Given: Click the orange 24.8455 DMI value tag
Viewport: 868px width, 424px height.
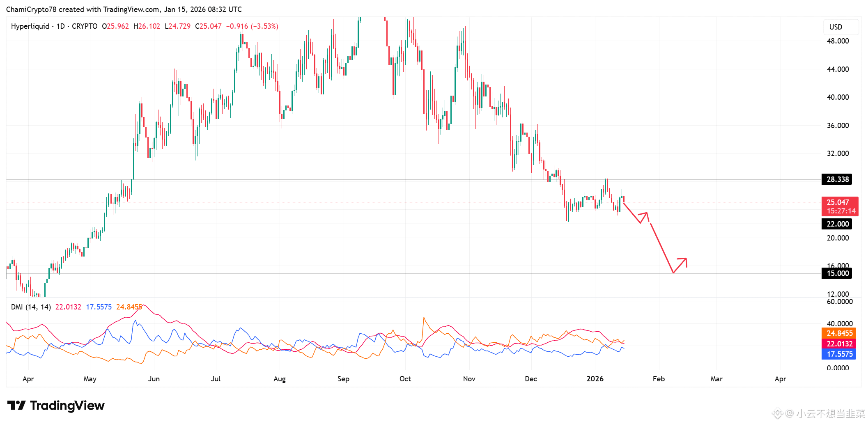Looking at the screenshot, I should (839, 333).
